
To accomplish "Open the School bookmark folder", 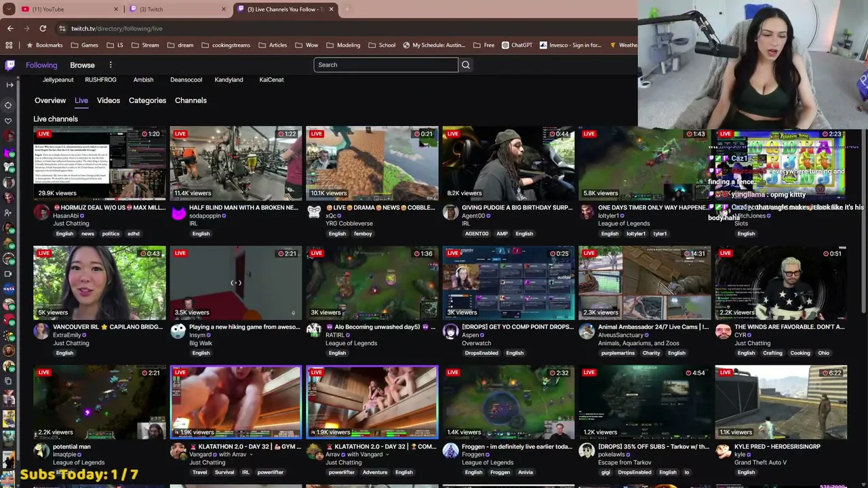I will 382,45.
